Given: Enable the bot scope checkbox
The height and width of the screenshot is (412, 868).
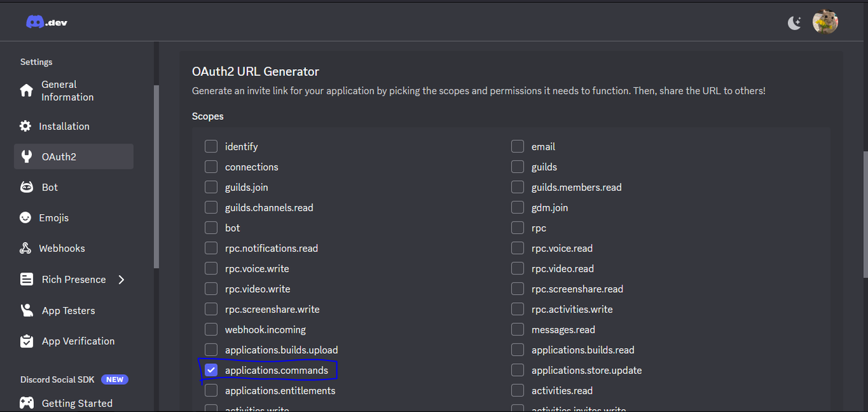Looking at the screenshot, I should pyautogui.click(x=211, y=228).
